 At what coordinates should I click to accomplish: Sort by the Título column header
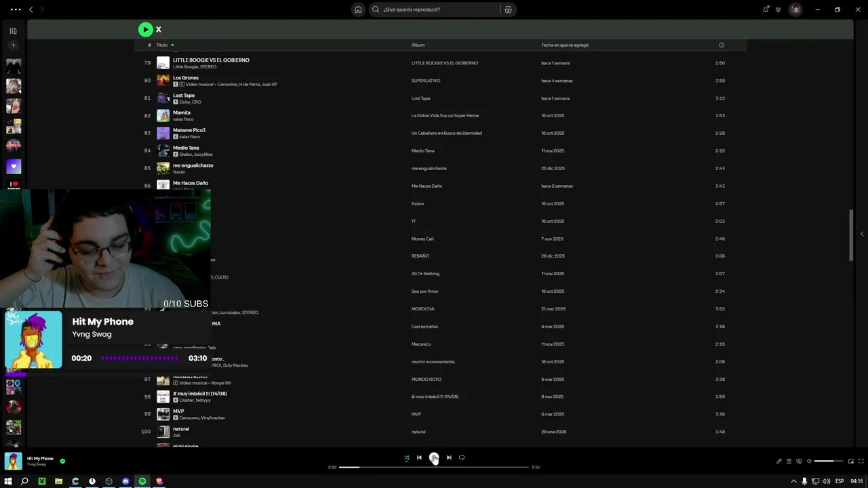point(162,45)
